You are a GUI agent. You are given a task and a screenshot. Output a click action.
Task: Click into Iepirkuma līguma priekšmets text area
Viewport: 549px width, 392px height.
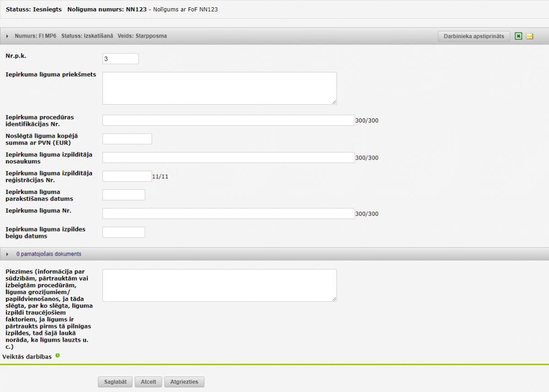point(219,88)
